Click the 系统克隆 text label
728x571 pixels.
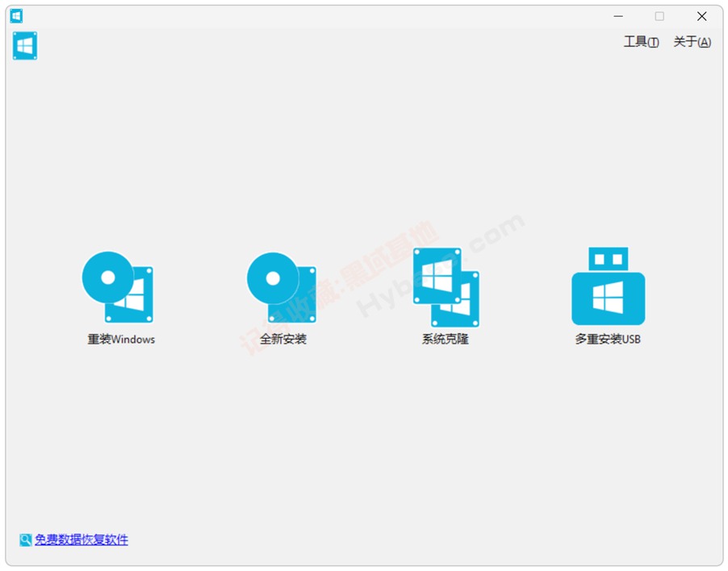(x=445, y=340)
